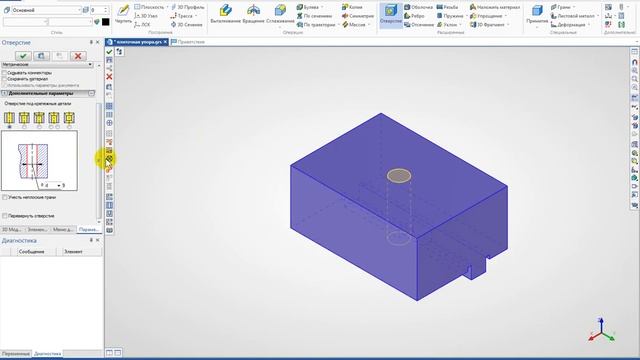This screenshot has height=360, width=640.
Task: Select the Плоскость workplane tool
Action: pos(149,7)
